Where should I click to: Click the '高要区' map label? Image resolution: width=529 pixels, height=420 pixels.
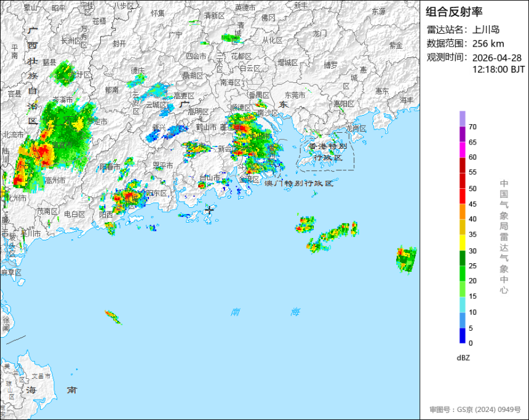(x=184, y=96)
